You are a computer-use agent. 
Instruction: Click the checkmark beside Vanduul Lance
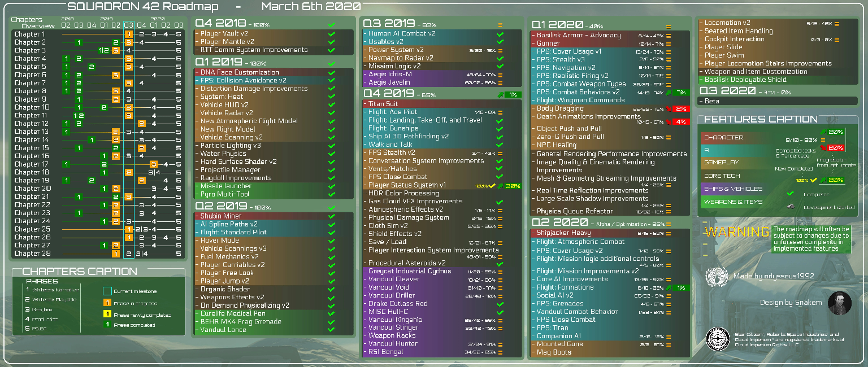[332, 330]
